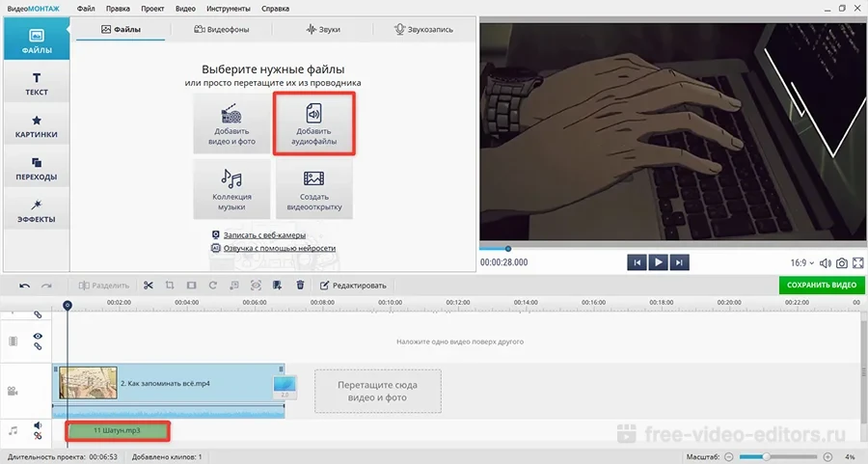Click the undo arrow icon

click(24, 286)
